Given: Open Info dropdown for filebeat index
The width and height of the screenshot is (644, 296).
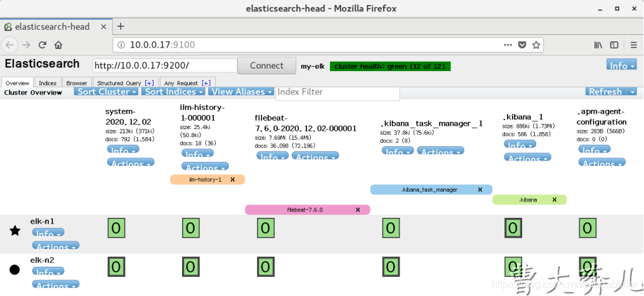Looking at the screenshot, I should [x=273, y=156].
